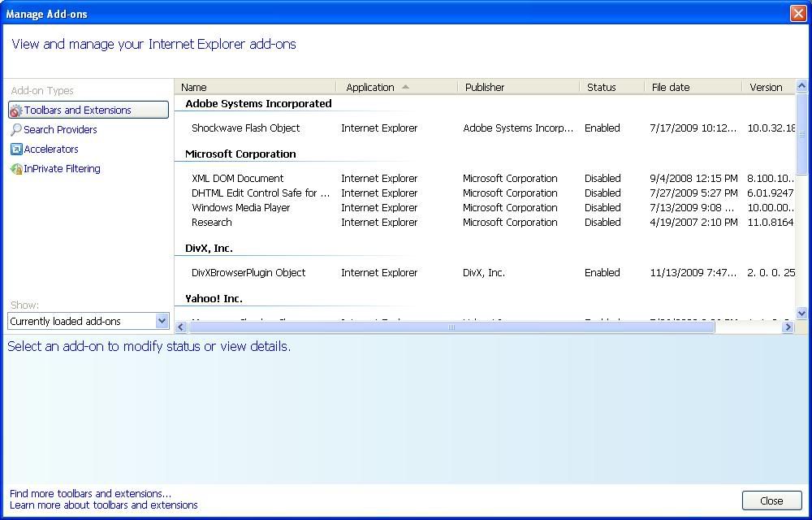Select the DHTML Edit Control Safe row
The width and height of the screenshot is (812, 520).
tap(485, 193)
